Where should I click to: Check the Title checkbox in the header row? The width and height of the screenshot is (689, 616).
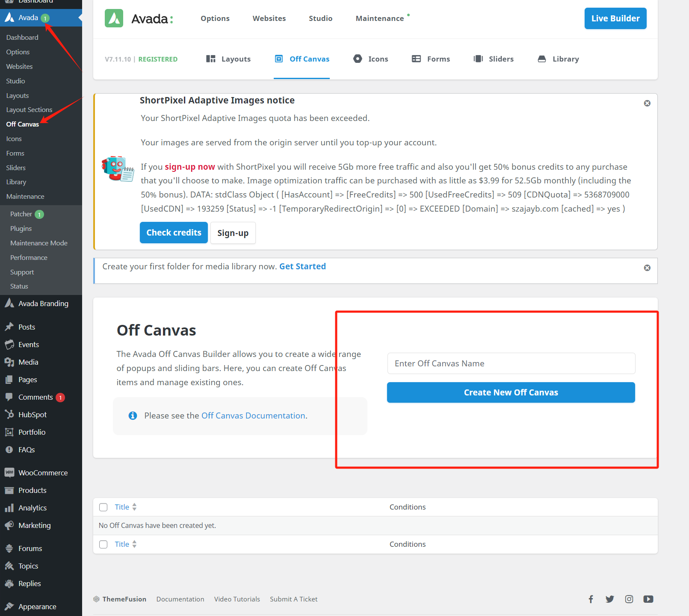[103, 507]
